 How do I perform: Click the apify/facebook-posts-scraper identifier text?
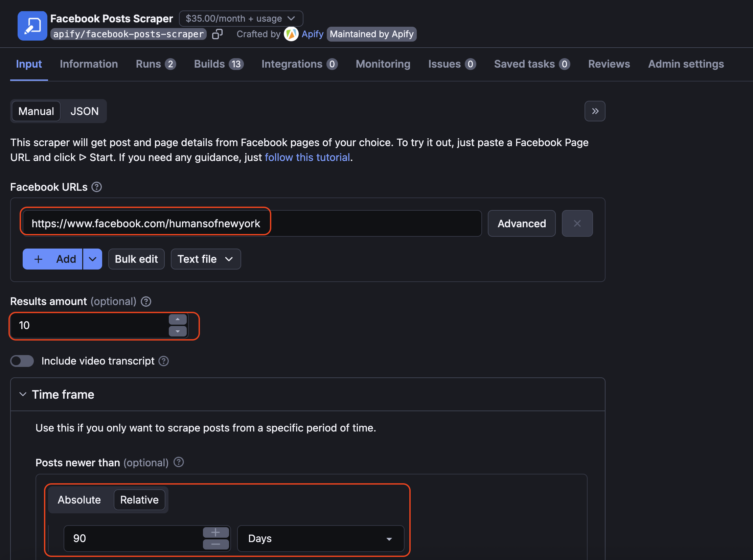point(129,34)
